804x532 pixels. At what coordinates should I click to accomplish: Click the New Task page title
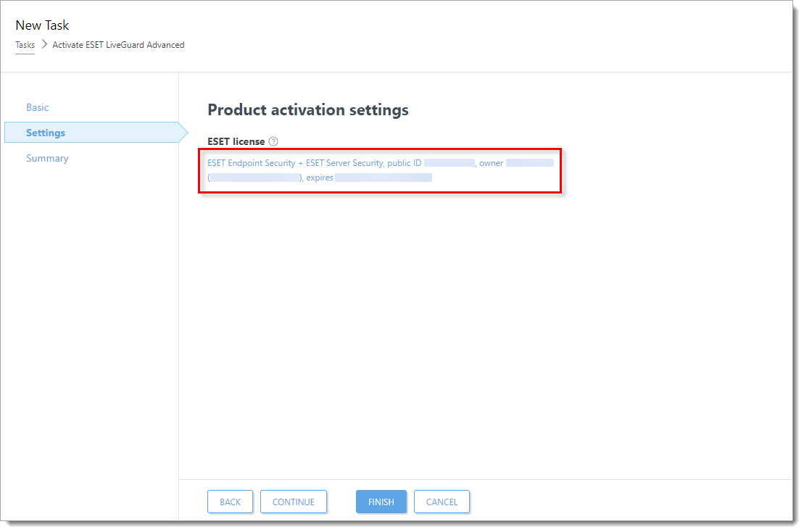42,25
